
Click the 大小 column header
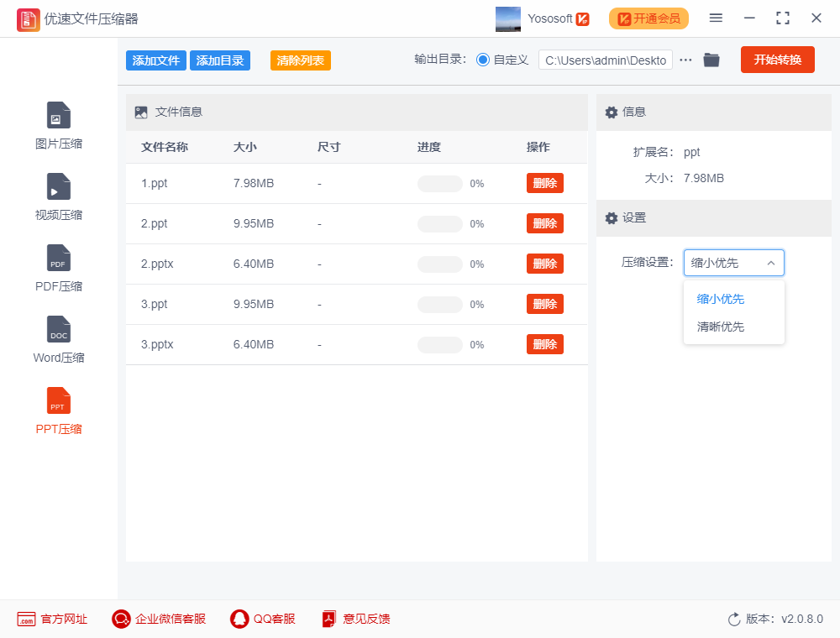pyautogui.click(x=244, y=147)
